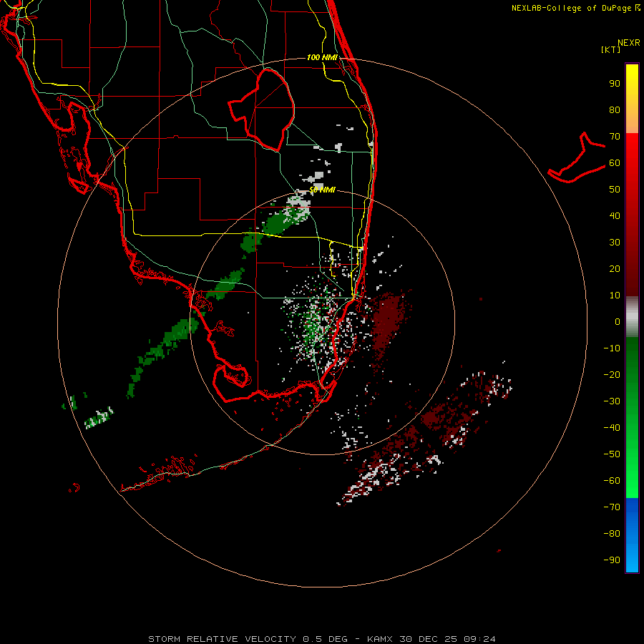Click the Lake Okeechobee outline on map
The height and width of the screenshot is (644, 644).
[261, 110]
